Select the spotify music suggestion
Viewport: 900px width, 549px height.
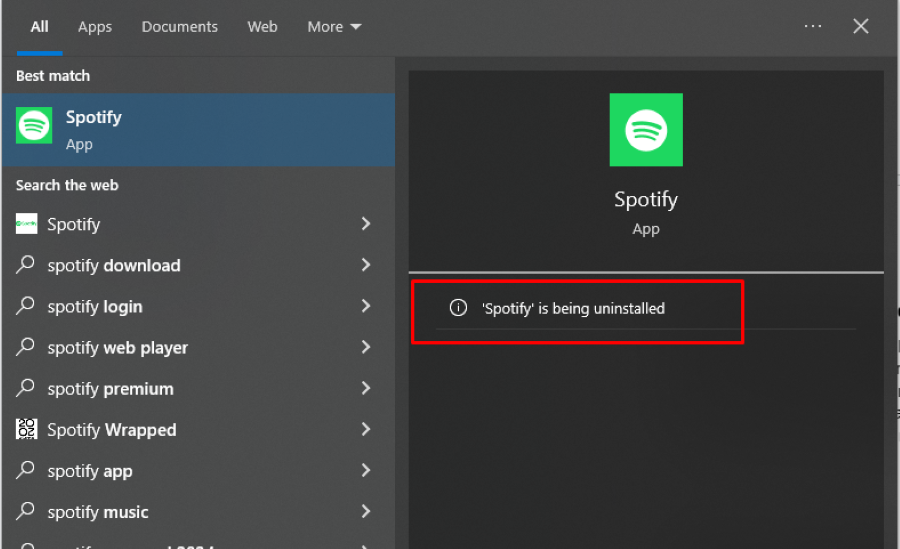198,512
